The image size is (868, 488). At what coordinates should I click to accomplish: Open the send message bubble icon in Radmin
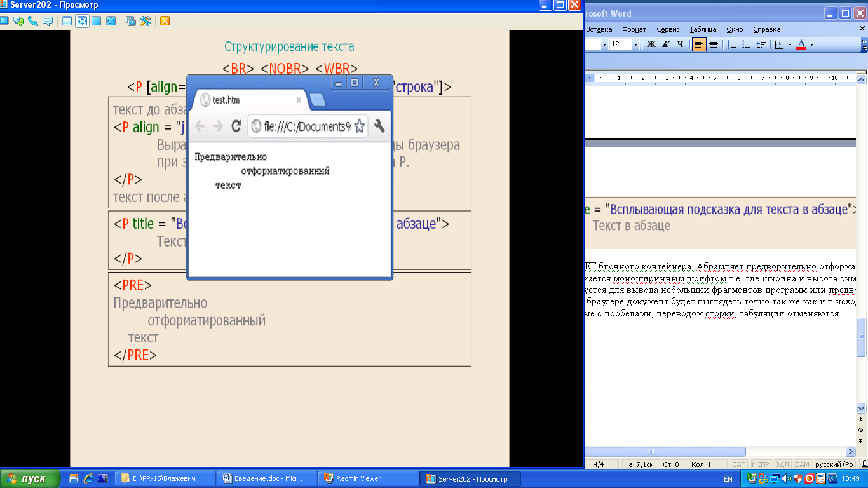point(48,21)
